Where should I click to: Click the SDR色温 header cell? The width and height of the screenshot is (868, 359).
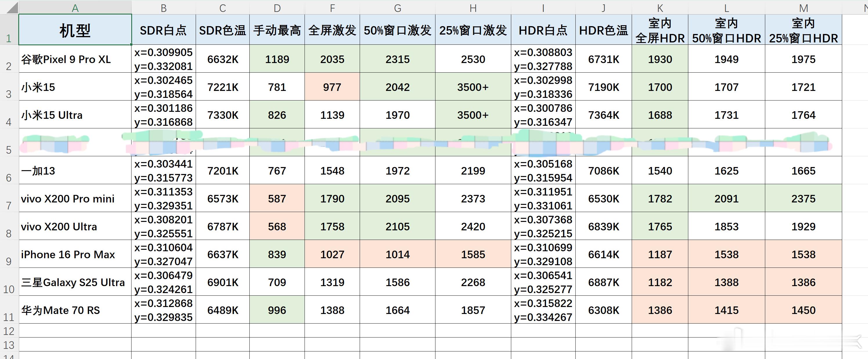point(223,30)
